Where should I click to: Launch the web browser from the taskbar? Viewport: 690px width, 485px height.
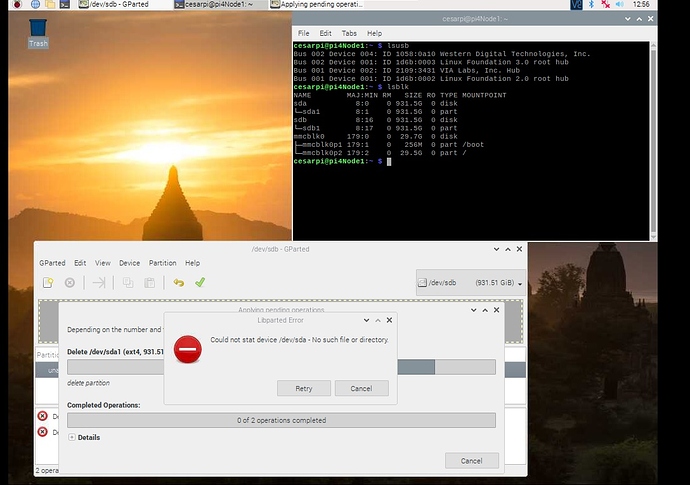coord(35,4)
